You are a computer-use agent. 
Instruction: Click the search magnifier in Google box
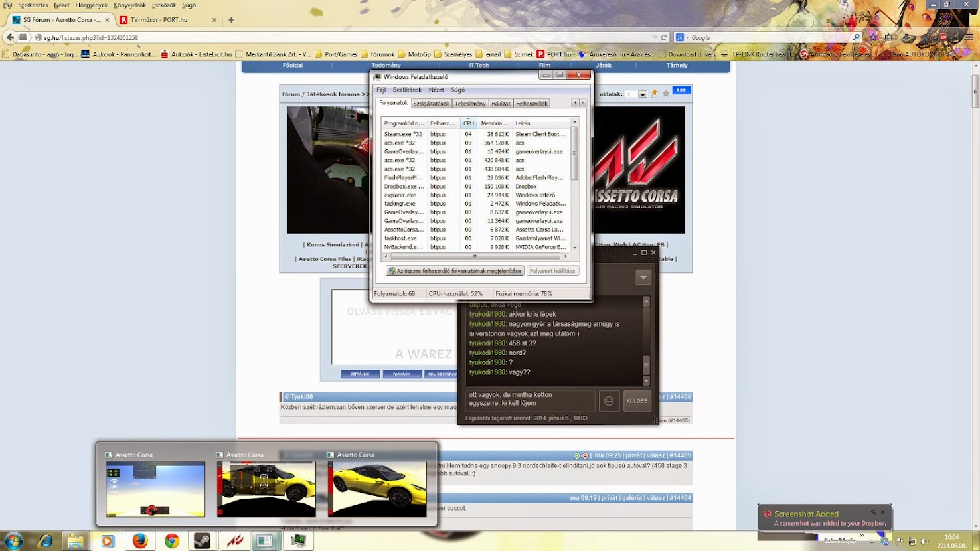tap(856, 37)
